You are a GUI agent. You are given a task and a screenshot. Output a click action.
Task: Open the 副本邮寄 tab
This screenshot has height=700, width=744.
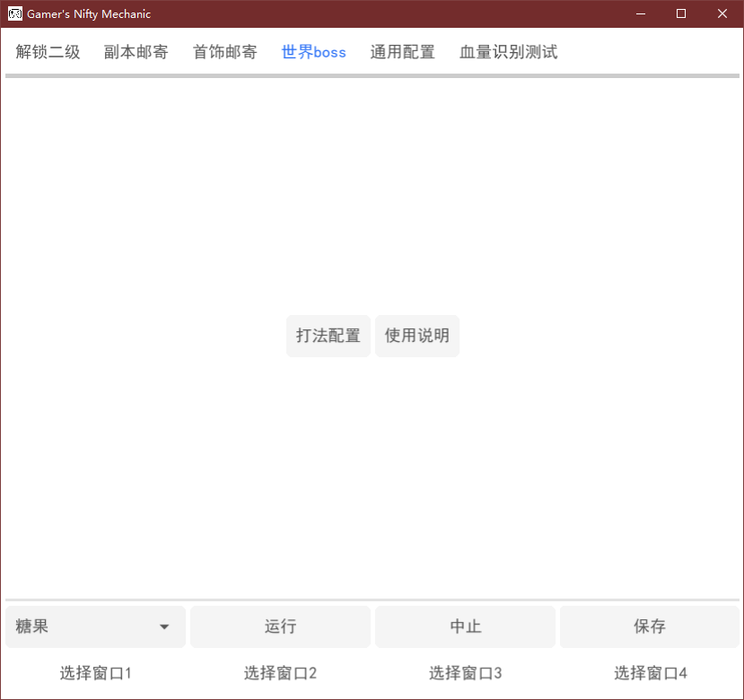coord(136,52)
